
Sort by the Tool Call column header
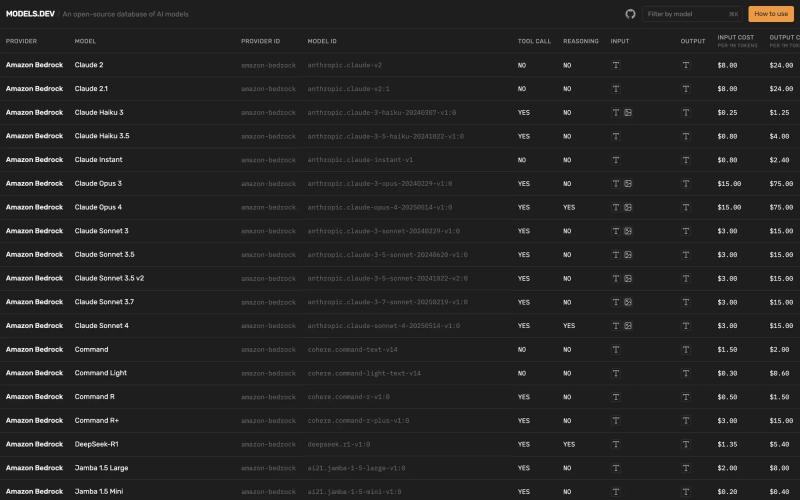coord(534,41)
